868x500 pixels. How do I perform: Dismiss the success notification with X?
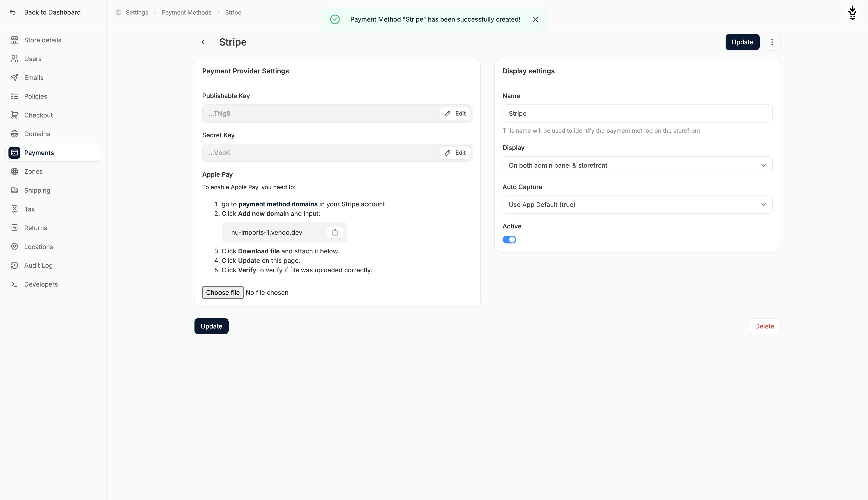pos(535,19)
